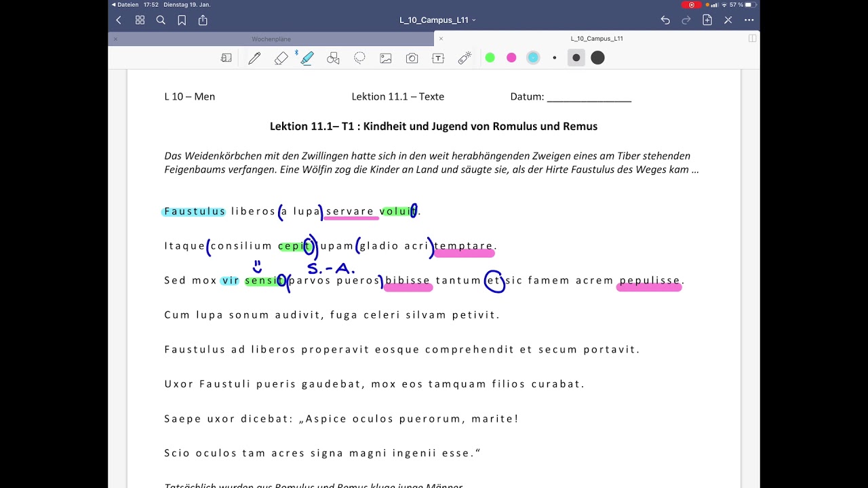
Task: Open the Camera tool
Action: [x=412, y=58]
